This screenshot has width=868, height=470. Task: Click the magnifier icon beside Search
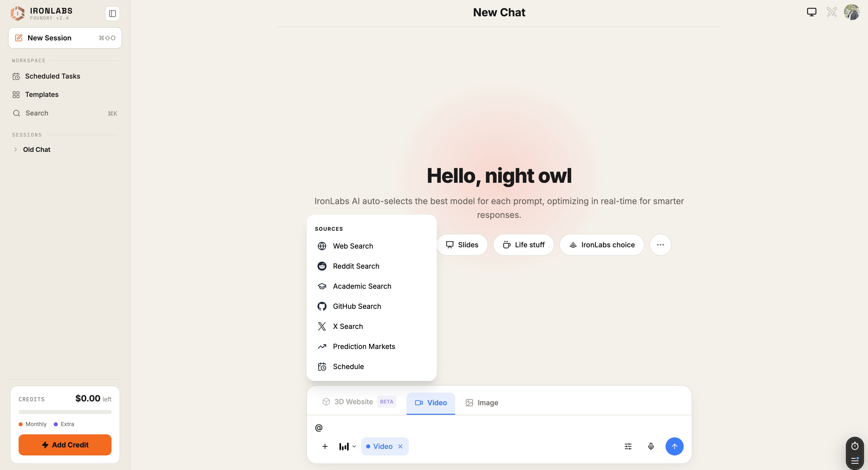pos(16,113)
